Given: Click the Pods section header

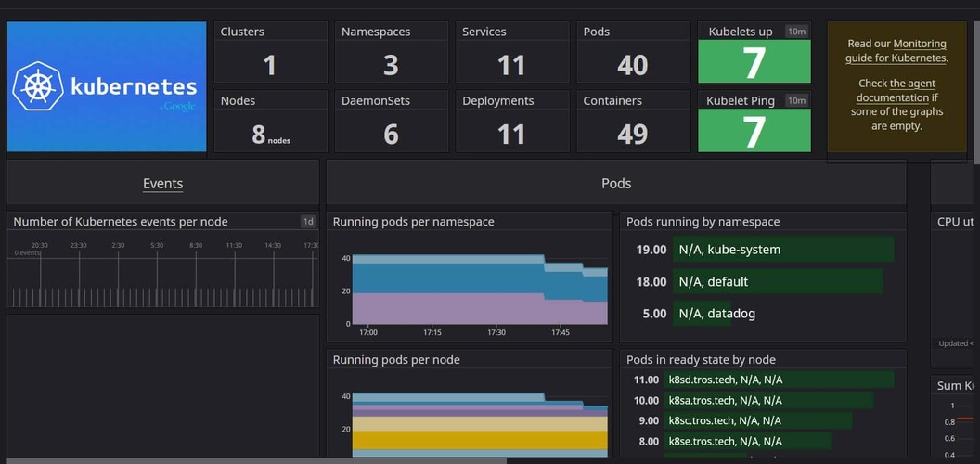Looking at the screenshot, I should [616, 183].
